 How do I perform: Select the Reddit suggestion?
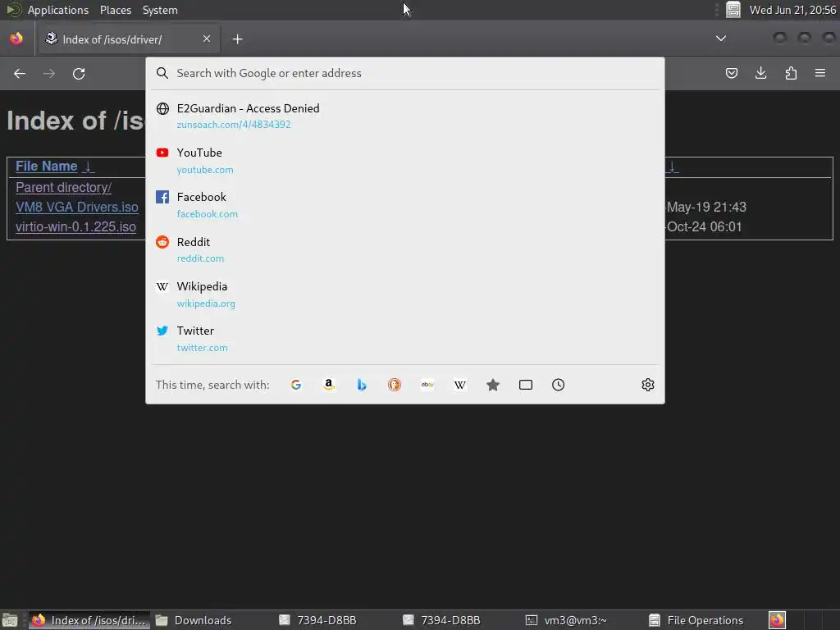click(405, 249)
